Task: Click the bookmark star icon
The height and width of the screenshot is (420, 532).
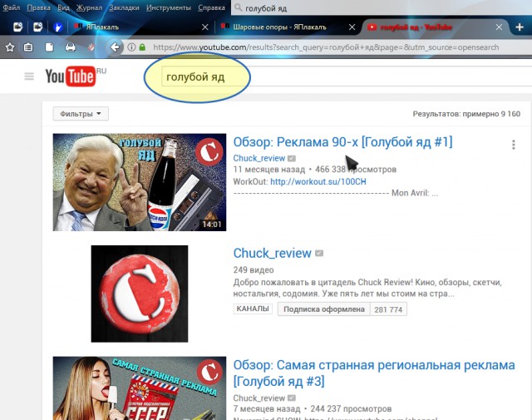Action: [x=10, y=47]
